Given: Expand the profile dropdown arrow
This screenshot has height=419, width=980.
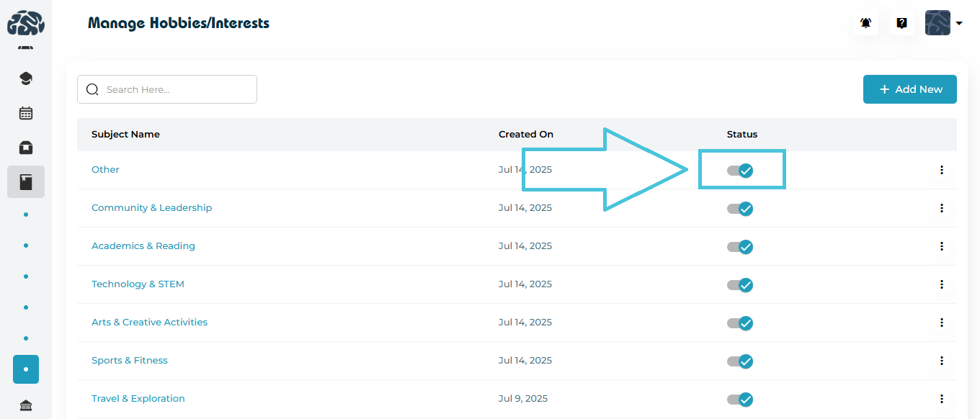Looking at the screenshot, I should tap(959, 23).
